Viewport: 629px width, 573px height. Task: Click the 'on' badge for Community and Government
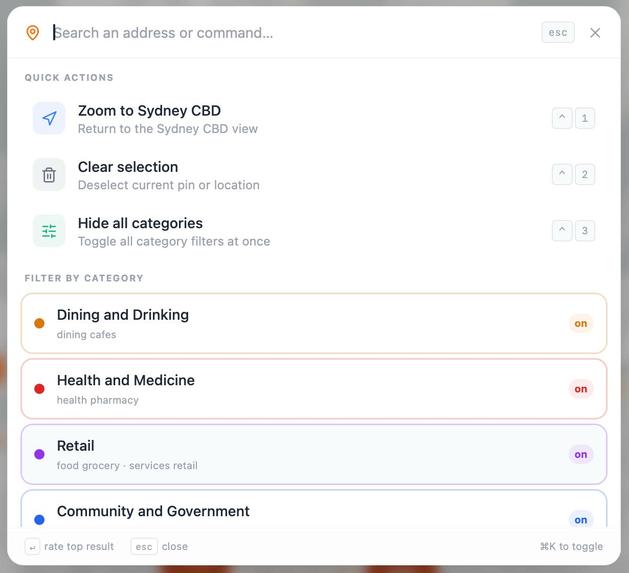[x=580, y=520]
